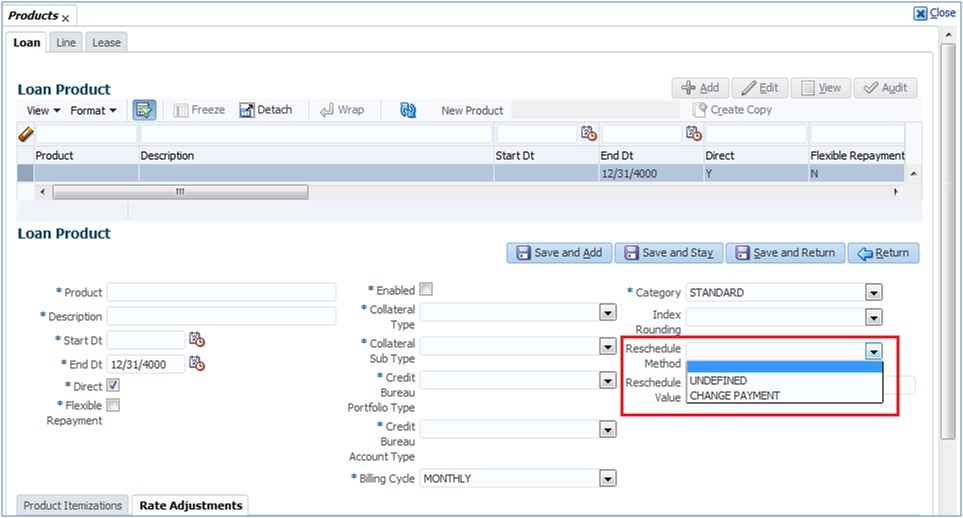
Task: Expand the Collateral Sub Type dropdown
Action: (607, 347)
